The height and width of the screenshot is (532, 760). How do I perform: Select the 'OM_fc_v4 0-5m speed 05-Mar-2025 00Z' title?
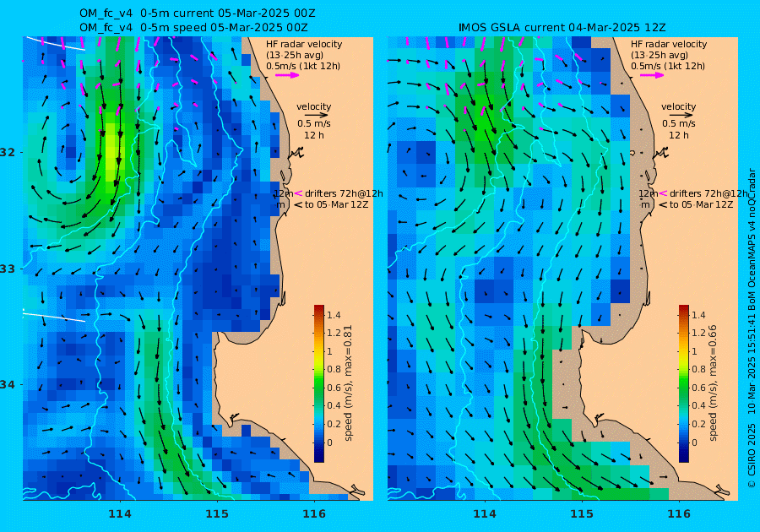click(x=193, y=28)
